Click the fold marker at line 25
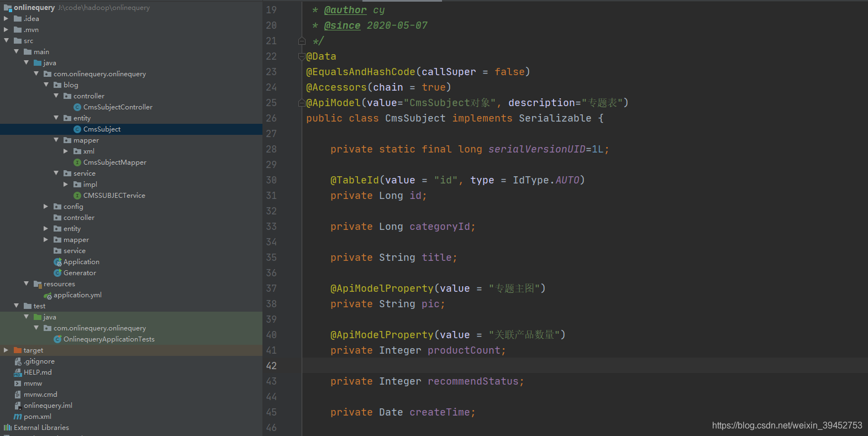Screen dimensions: 868x436 [x=302, y=103]
